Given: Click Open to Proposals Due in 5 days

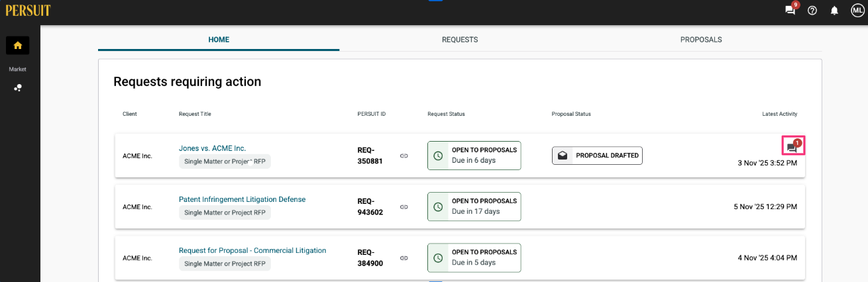Looking at the screenshot, I should (474, 258).
